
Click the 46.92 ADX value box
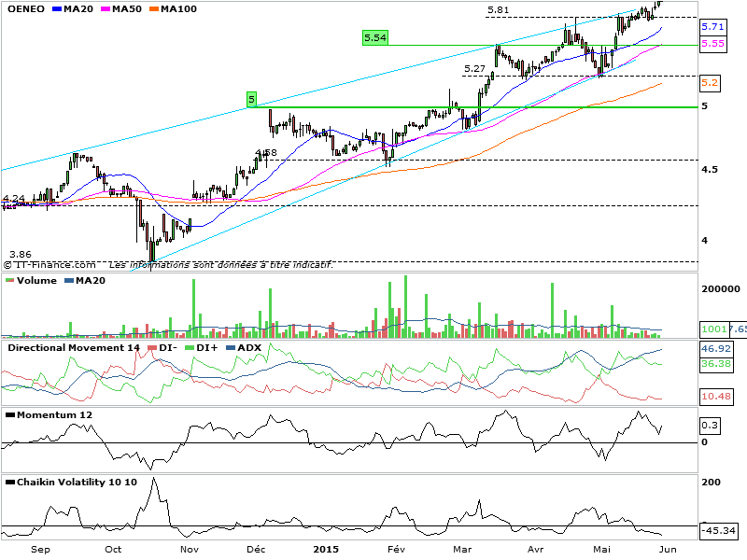(716, 348)
